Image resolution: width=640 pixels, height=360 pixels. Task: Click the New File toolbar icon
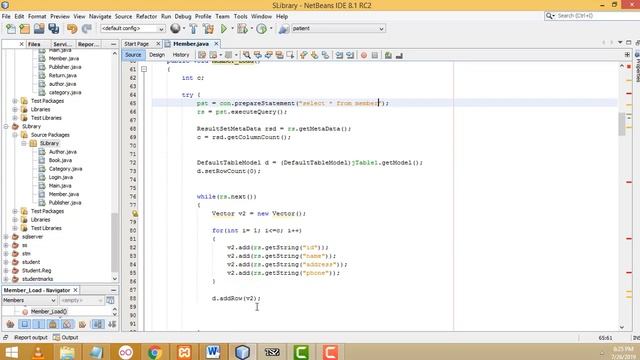11,29
